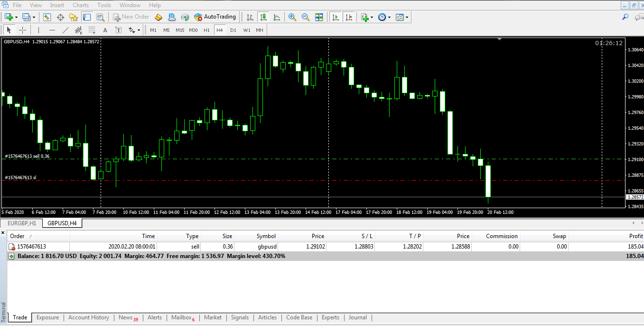Screen dimensions: 644x326
Task: Open the Indicators list icon
Action: point(364,17)
